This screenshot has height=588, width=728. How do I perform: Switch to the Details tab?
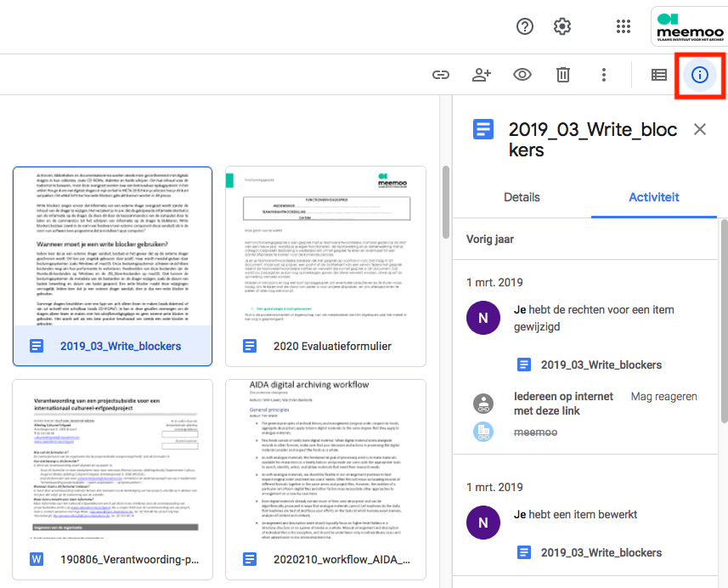coord(522,197)
